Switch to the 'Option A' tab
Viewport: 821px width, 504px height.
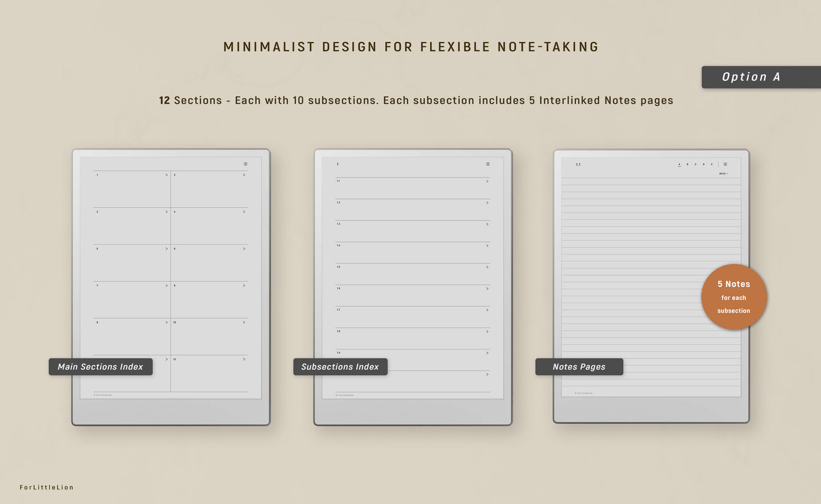point(751,77)
